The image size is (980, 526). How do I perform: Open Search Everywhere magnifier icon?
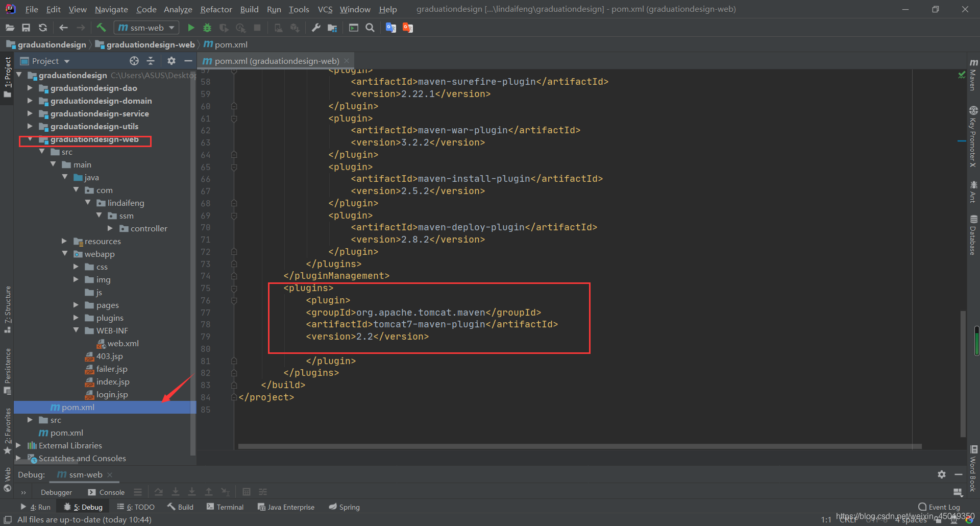coord(370,28)
